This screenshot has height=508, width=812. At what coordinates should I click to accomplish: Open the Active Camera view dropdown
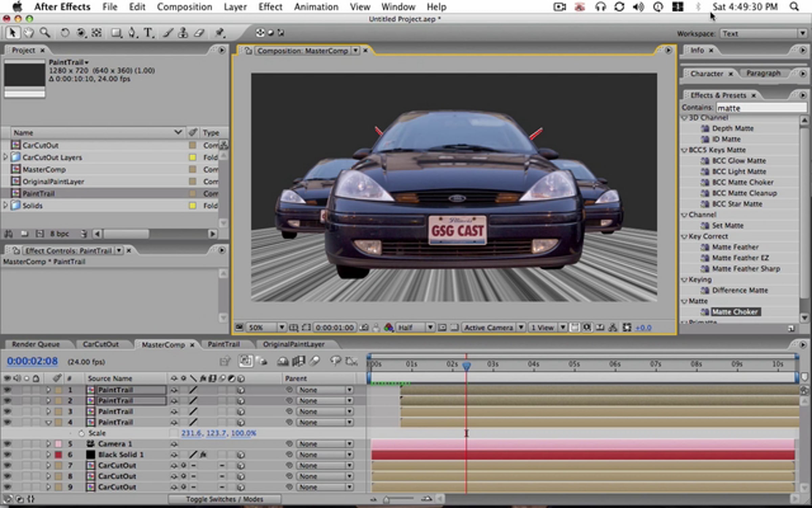point(493,327)
